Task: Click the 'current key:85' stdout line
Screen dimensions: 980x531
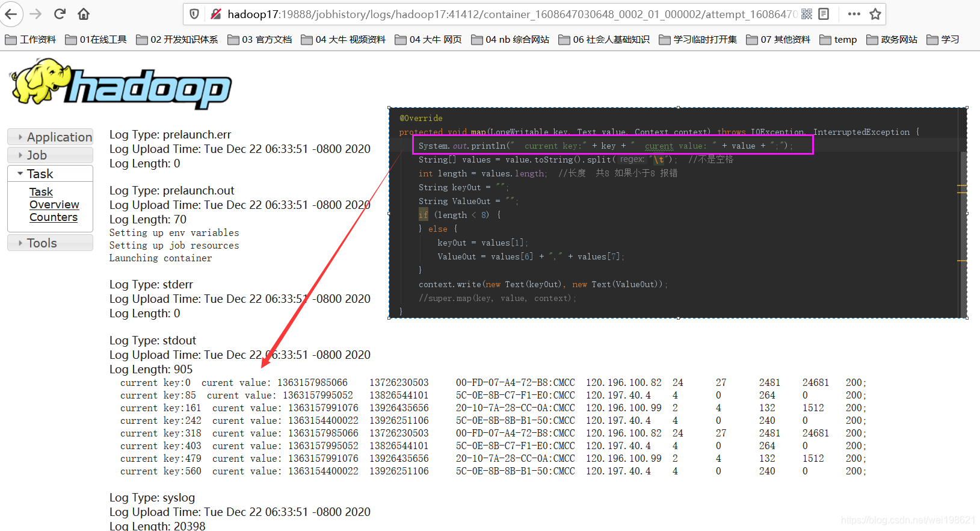Action: click(x=493, y=396)
